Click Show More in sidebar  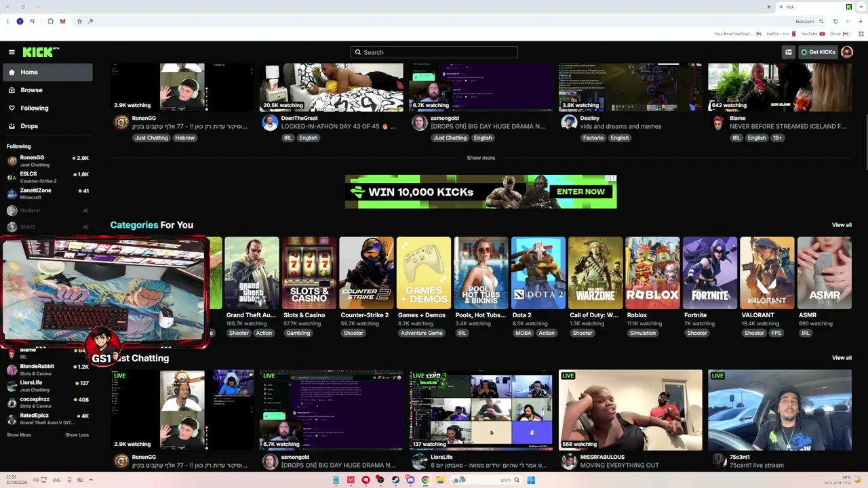coord(19,435)
